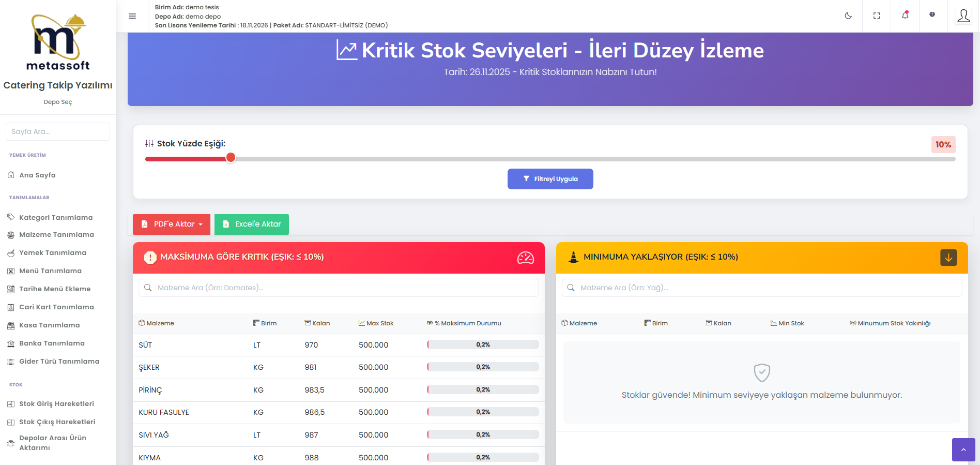Click the stock percentage threshold slider handle
Screen dimensions: 980x465
pyautogui.click(x=231, y=158)
